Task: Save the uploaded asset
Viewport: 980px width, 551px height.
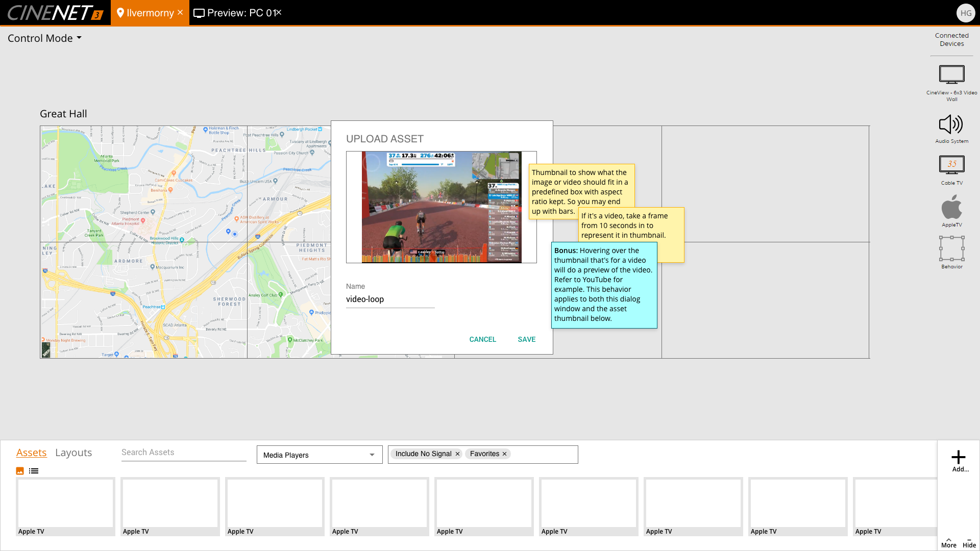Action: click(x=527, y=340)
